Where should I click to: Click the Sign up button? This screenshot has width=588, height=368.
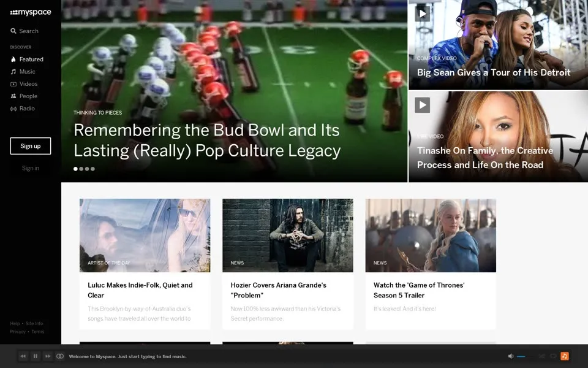[x=31, y=146]
